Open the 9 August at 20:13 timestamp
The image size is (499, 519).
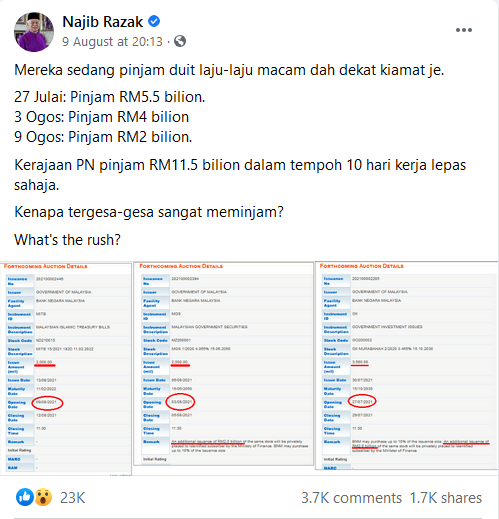(112, 42)
